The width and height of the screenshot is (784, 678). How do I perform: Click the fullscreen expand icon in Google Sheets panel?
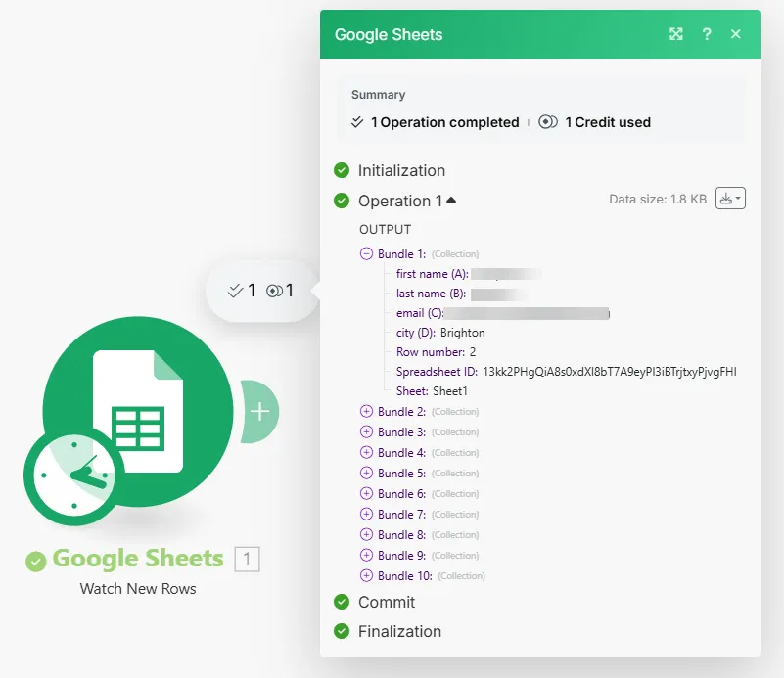tap(676, 34)
